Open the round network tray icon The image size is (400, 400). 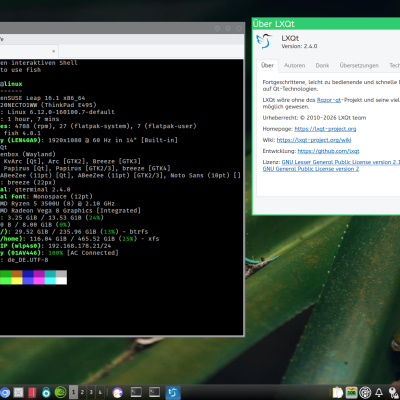pos(365,393)
